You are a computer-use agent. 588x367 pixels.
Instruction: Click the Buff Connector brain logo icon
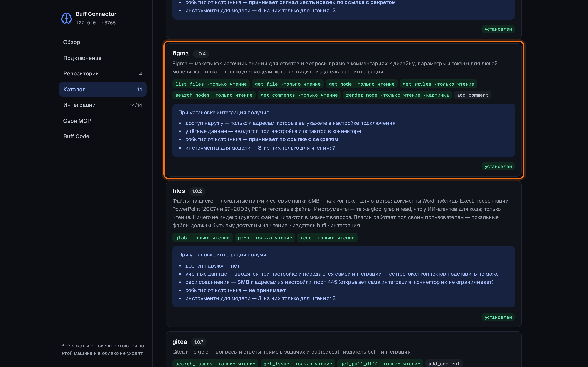click(66, 18)
